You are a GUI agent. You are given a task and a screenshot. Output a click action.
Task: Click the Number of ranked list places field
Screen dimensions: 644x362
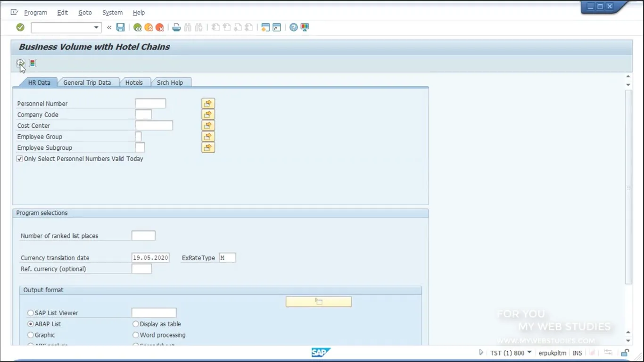143,236
